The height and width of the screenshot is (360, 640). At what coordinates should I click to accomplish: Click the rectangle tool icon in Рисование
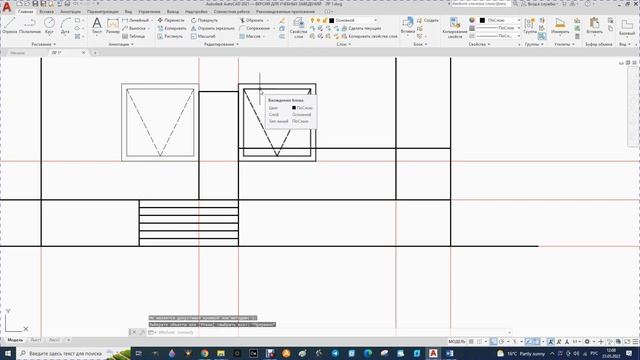[77, 20]
